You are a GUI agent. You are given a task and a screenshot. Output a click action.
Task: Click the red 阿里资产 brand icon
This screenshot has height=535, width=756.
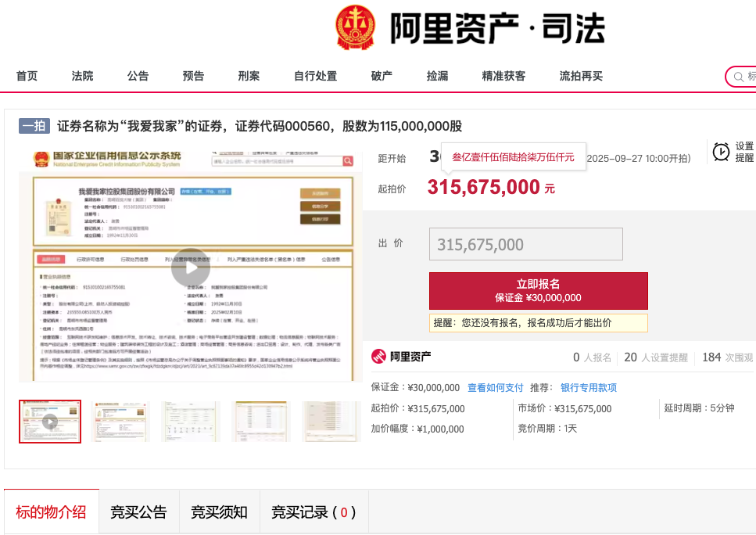[x=378, y=357]
